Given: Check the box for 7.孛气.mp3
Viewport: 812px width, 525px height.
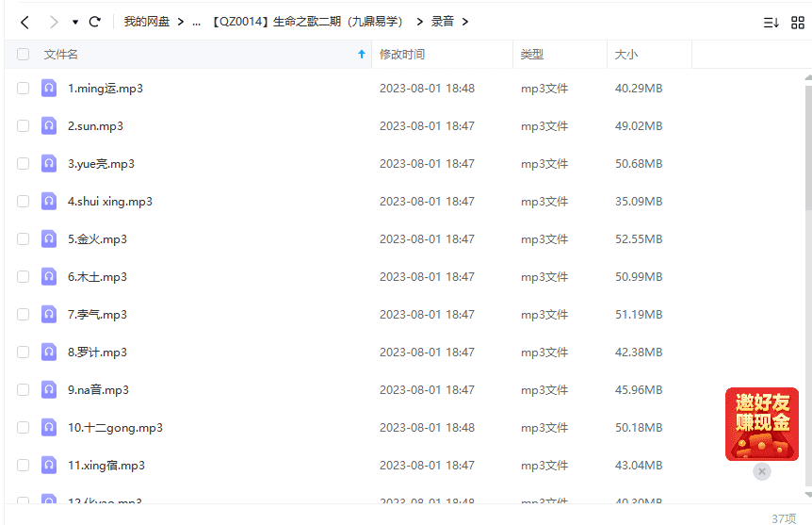Looking at the screenshot, I should point(23,315).
